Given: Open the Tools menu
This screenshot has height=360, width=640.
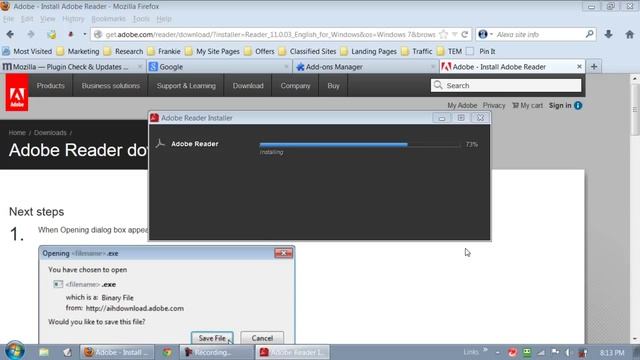Looking at the screenshot, I should pyautogui.click(x=141, y=19).
